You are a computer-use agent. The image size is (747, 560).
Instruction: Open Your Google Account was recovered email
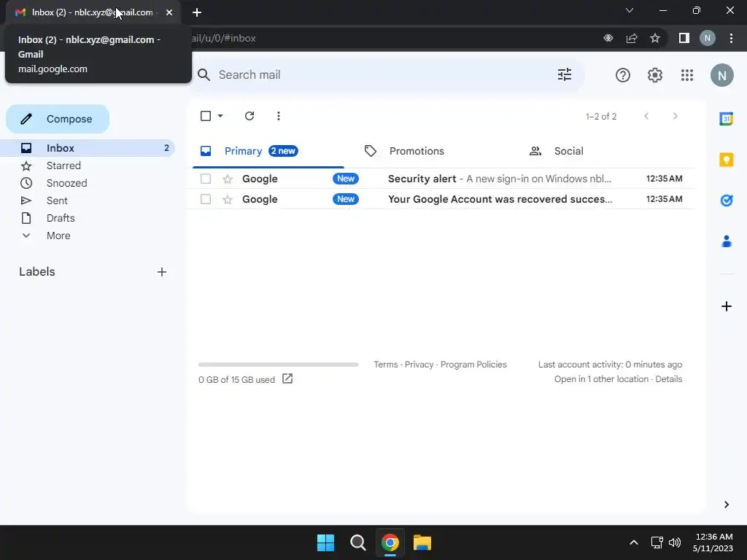pyautogui.click(x=441, y=200)
